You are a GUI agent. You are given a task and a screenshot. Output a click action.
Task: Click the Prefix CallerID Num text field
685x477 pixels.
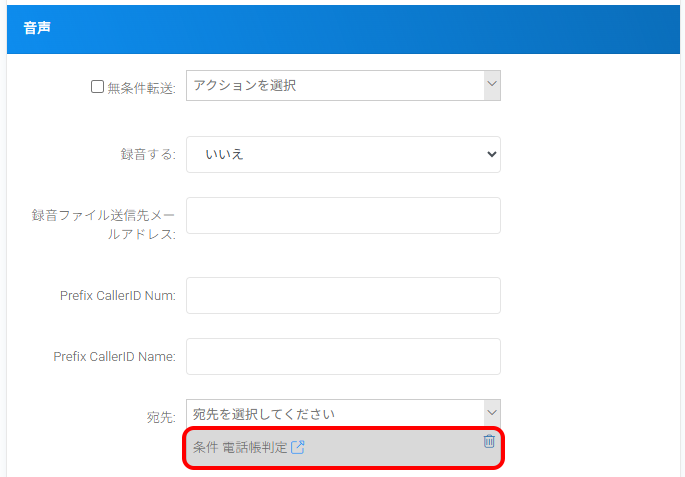[x=343, y=295]
